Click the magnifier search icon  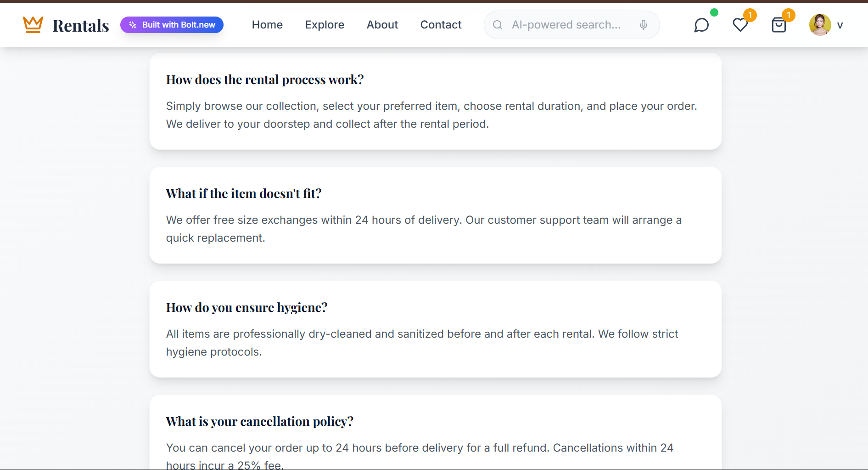point(498,25)
